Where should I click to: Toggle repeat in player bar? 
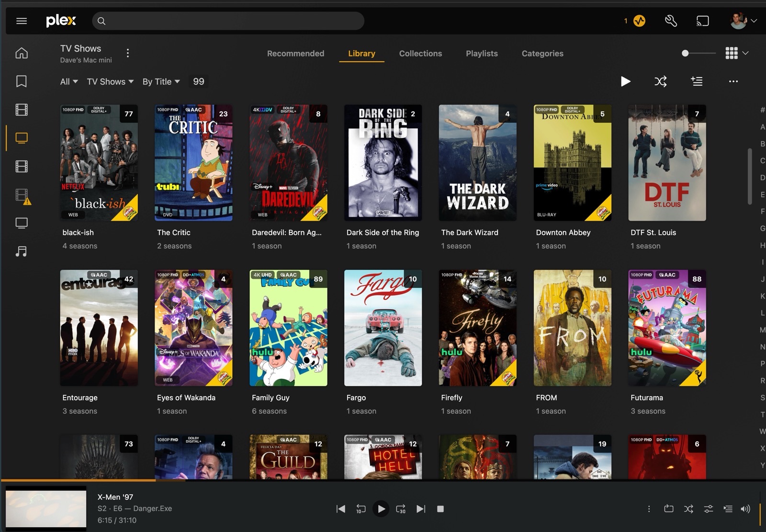coord(669,509)
